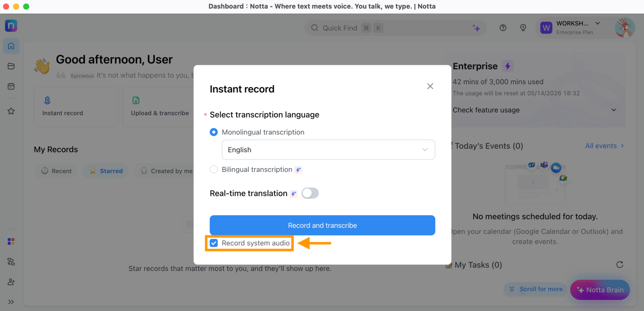
Task: Click the Enterprise lightning badge icon
Action: [508, 66]
